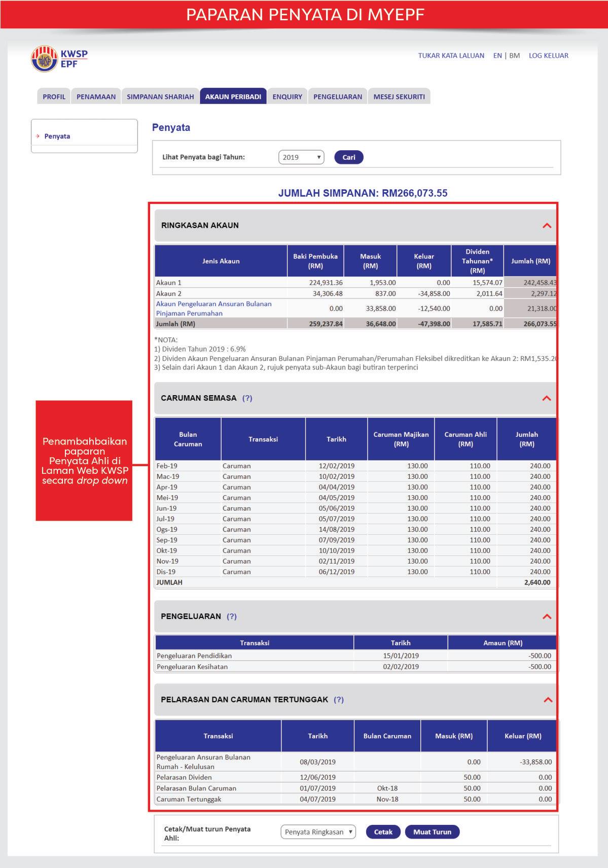Screen dimensions: 608x868
Task: Click Log Keluar link
Action: coord(549,56)
